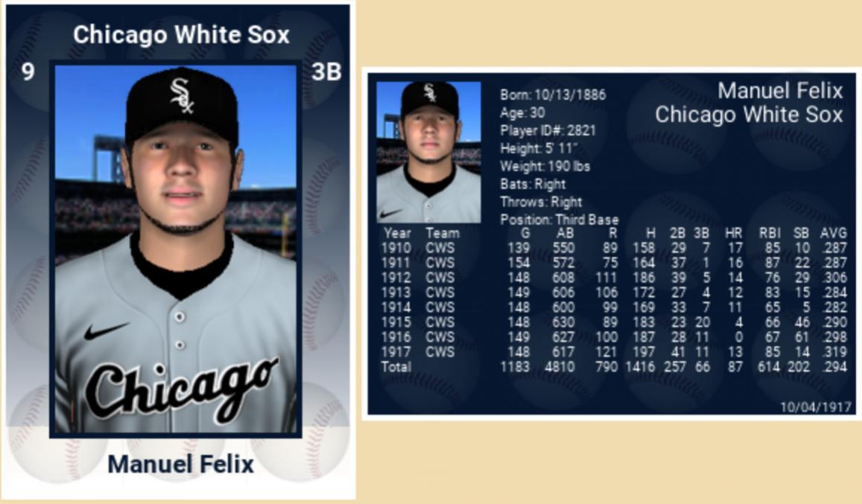Click the Sox logo on the large cap

point(182,95)
